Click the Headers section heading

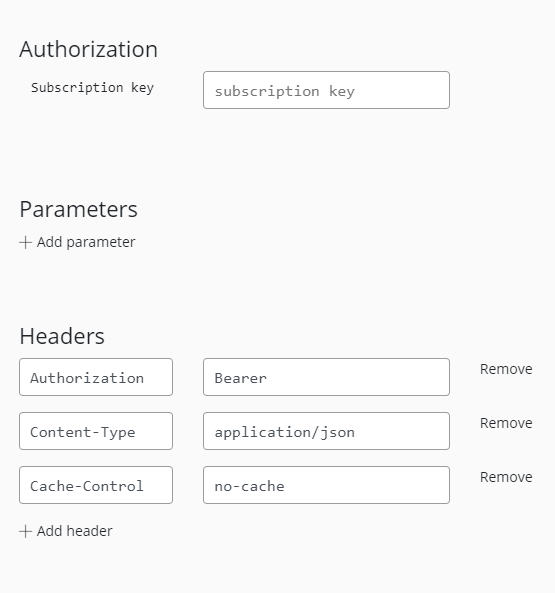tap(62, 336)
